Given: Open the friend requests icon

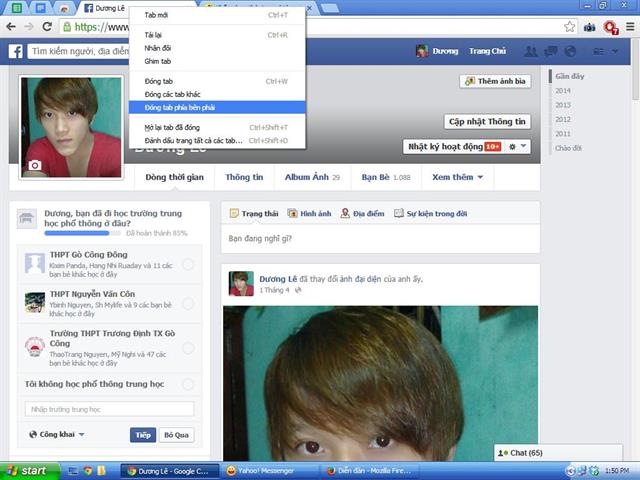Looking at the screenshot, I should click(531, 51).
